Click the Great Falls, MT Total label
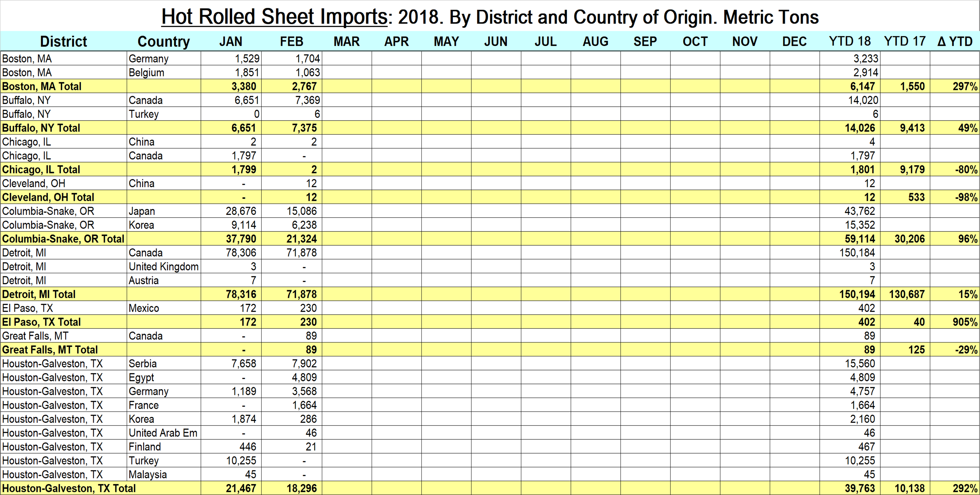Screen dimensions: 980x495 tap(50, 350)
